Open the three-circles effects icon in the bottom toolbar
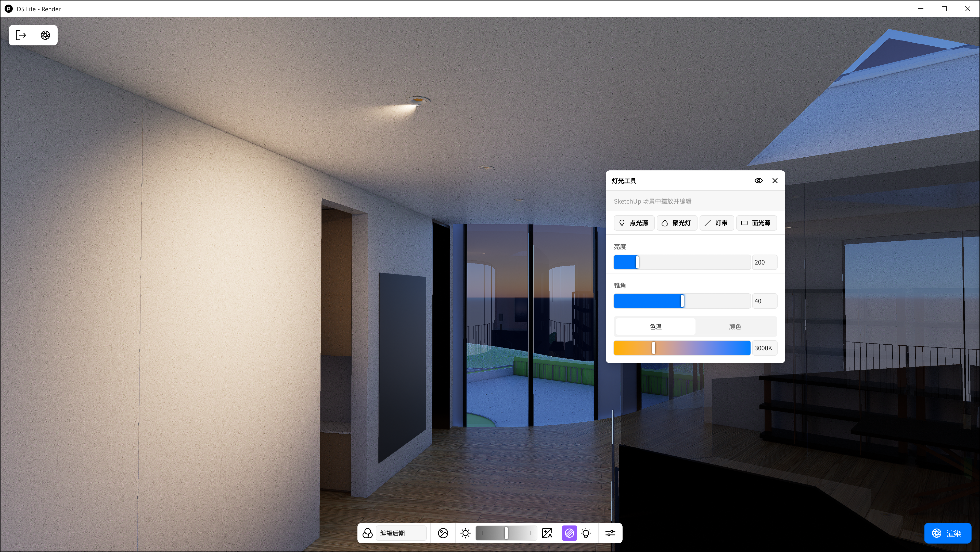This screenshot has height=552, width=980. tap(368, 533)
